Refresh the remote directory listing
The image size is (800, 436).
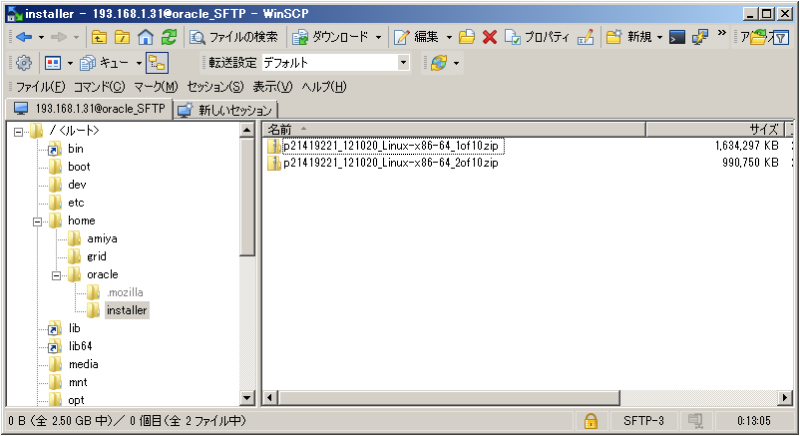[169, 37]
